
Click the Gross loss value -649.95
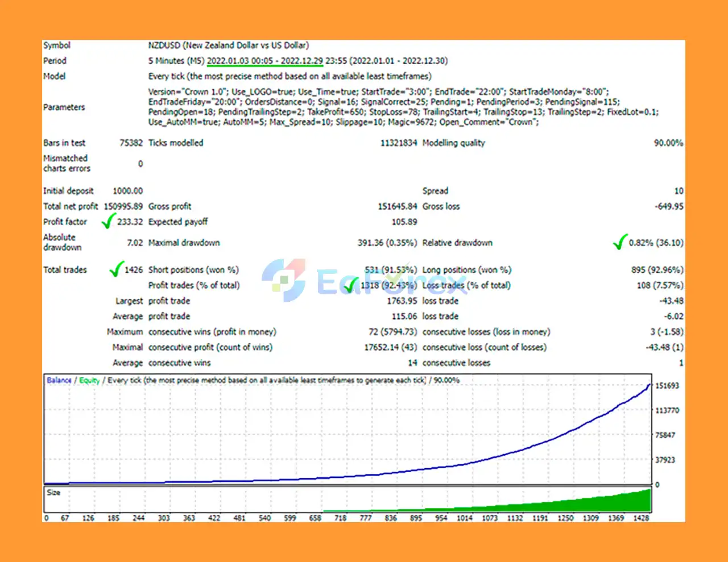668,206
